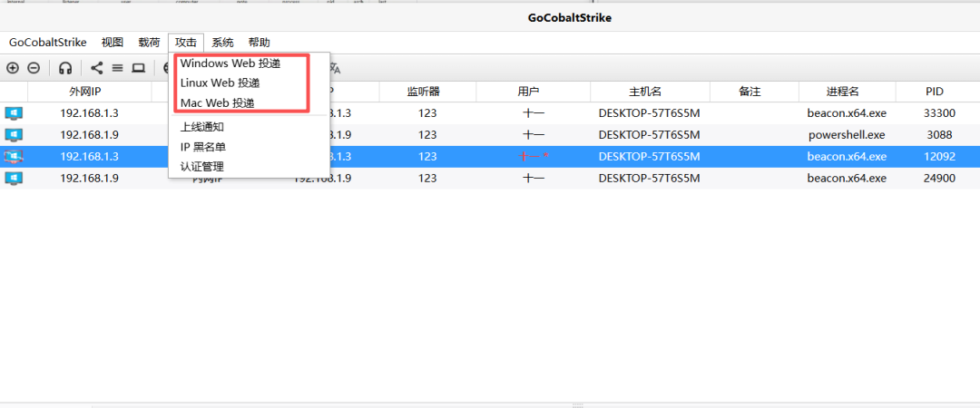Choose Linux Web 投递 from the menu
Viewport: 980px width, 408px height.
[x=220, y=83]
